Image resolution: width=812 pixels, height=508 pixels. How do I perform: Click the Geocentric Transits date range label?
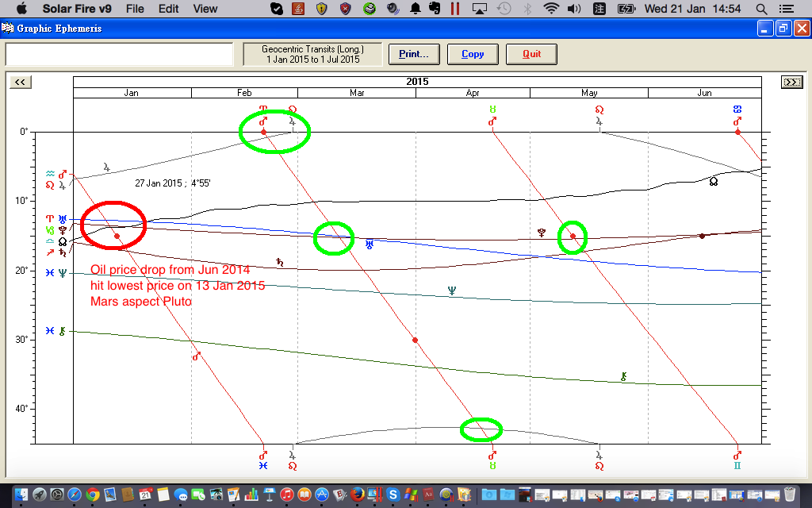click(312, 54)
